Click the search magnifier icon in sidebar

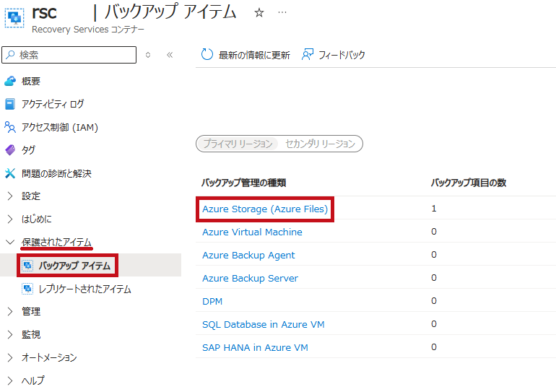pyautogui.click(x=11, y=55)
